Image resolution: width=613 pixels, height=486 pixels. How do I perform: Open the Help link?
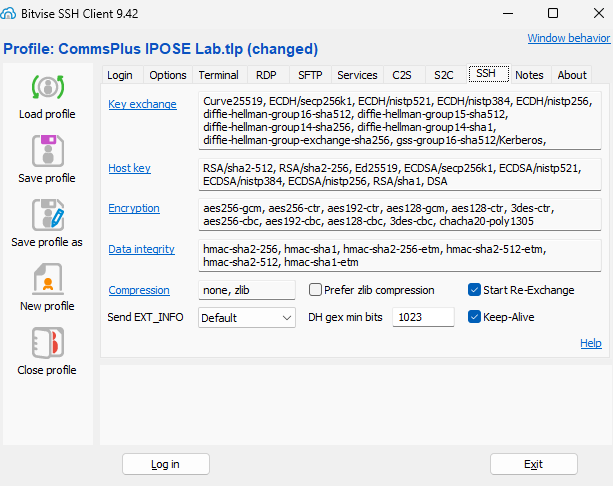[591, 343]
